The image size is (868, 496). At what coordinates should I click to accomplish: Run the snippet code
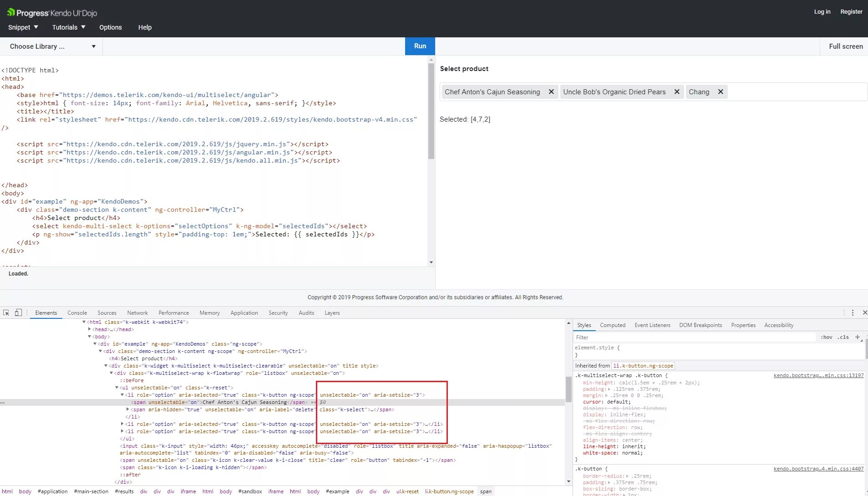pos(420,46)
